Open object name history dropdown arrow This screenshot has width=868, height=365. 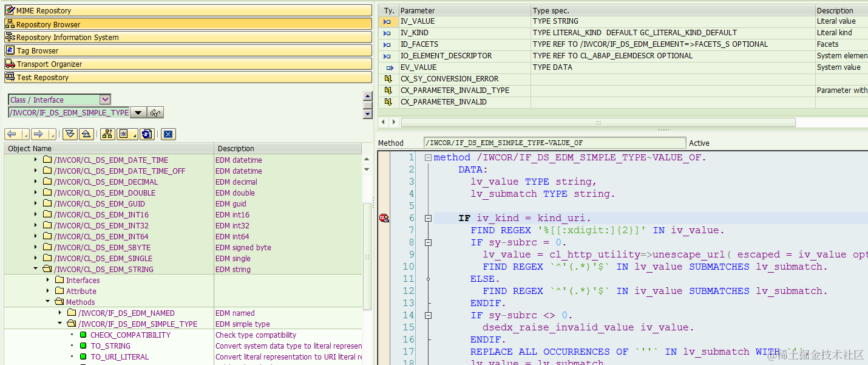click(138, 112)
